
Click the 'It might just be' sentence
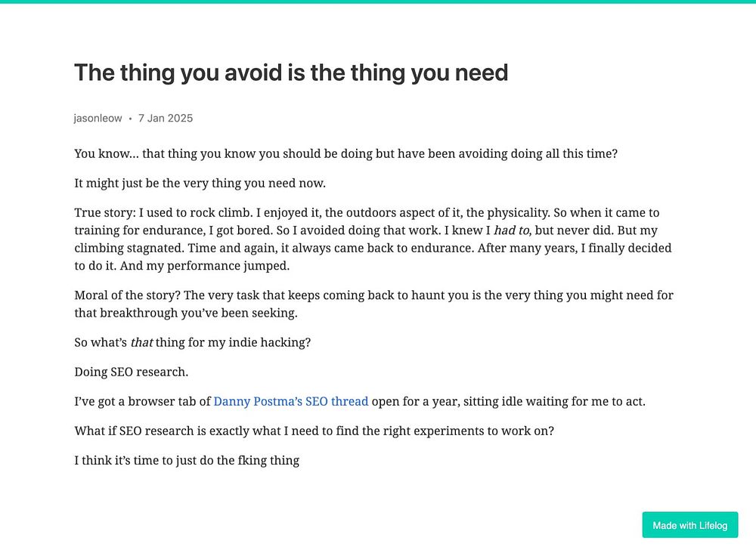click(x=200, y=183)
